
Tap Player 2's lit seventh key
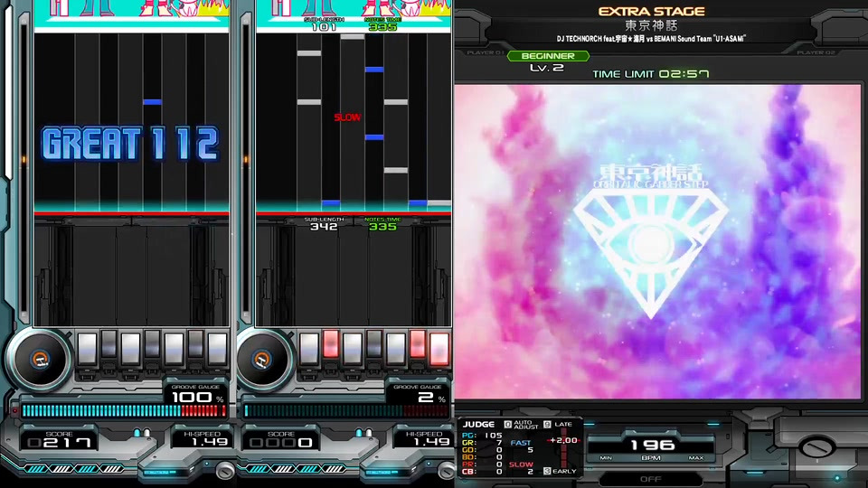439,348
